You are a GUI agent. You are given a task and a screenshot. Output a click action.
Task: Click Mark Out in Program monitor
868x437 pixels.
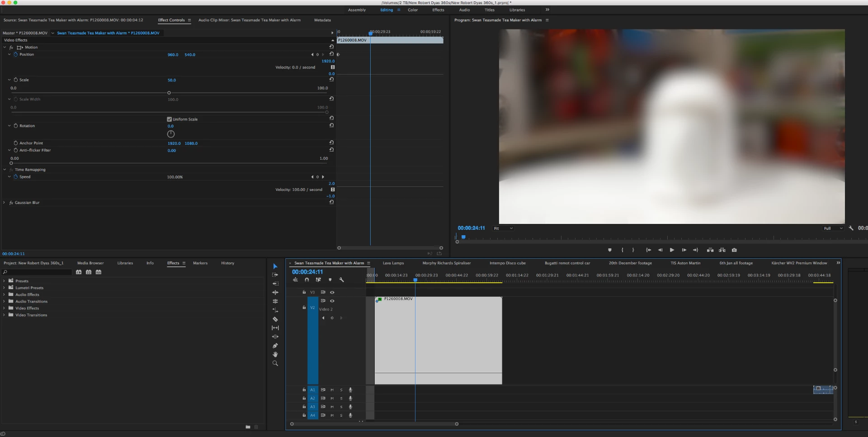click(x=633, y=250)
